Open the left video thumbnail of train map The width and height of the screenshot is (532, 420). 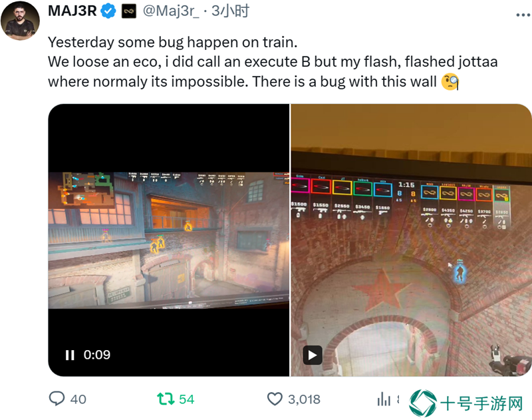tap(169, 240)
